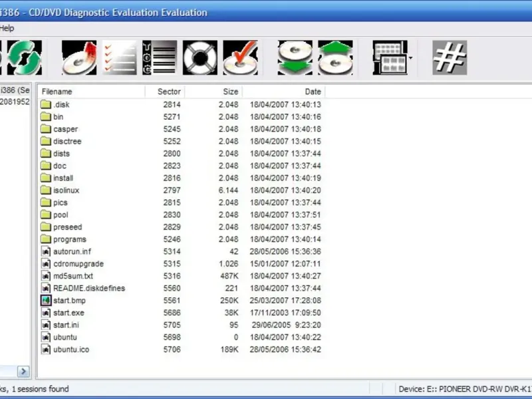Viewport: 532px width, 399px height.
Task: Select the casper folder icon
Action: click(x=46, y=128)
